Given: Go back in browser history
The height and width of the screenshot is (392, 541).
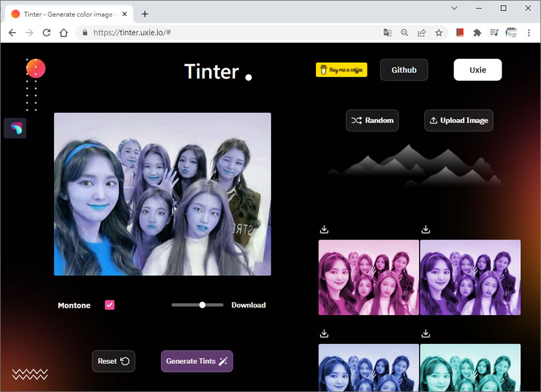Looking at the screenshot, I should pyautogui.click(x=13, y=33).
